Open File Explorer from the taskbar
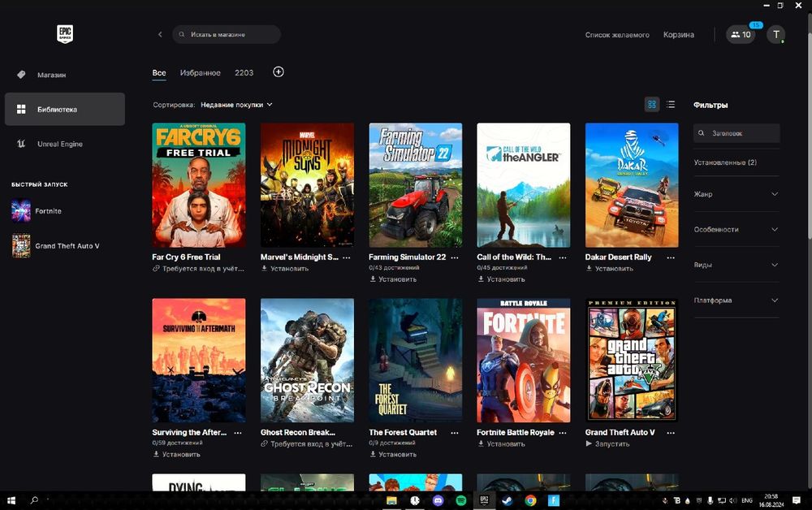The height and width of the screenshot is (510, 812). [391, 501]
